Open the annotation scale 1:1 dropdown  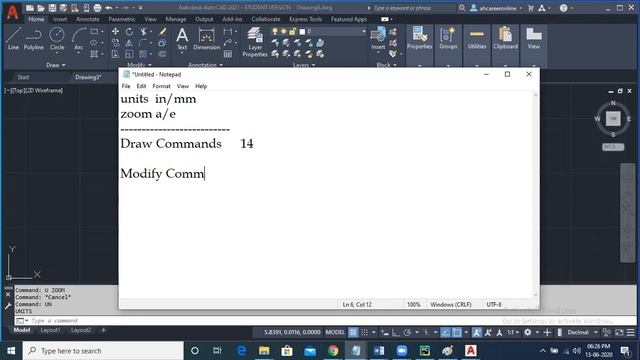pos(513,333)
